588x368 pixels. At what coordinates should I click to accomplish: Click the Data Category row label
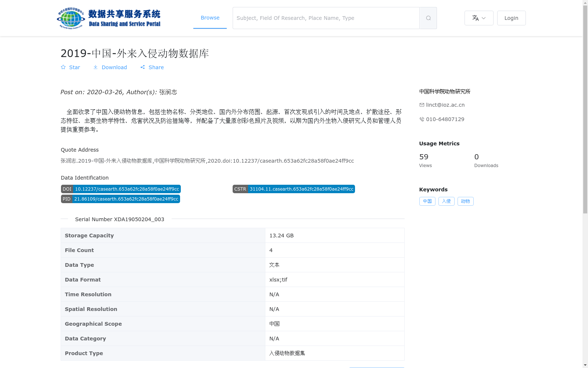pos(85,339)
